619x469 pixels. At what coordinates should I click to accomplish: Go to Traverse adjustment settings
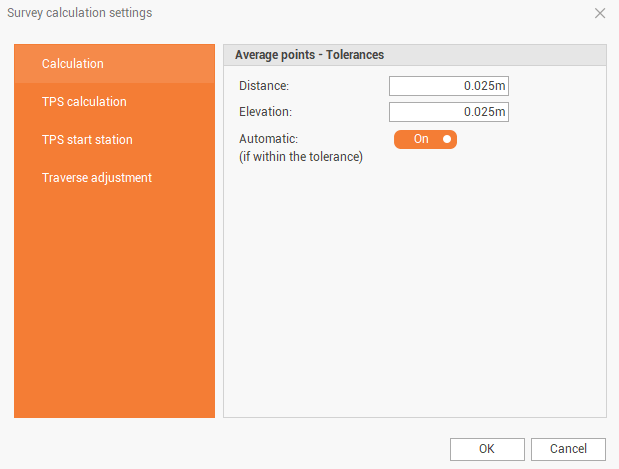pos(97,178)
